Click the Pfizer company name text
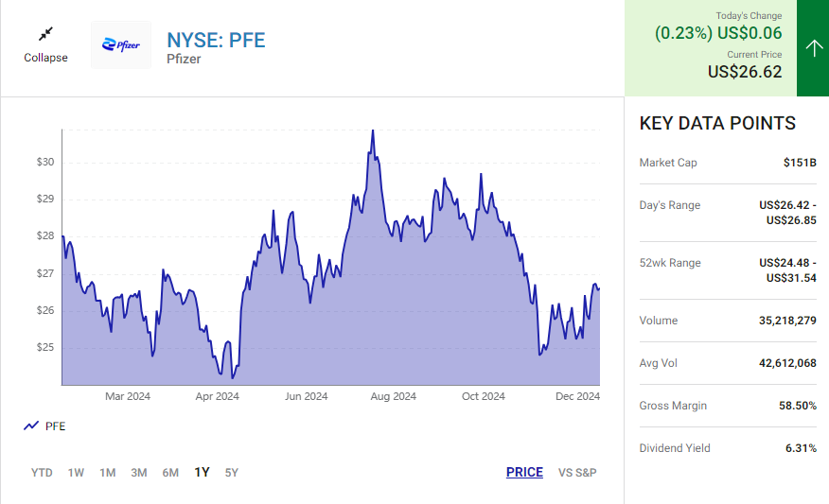The image size is (829, 504). [x=184, y=60]
